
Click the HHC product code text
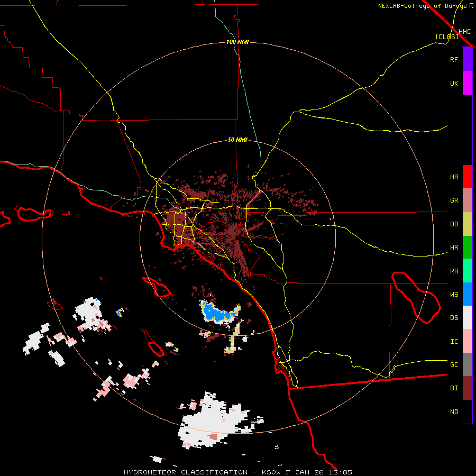click(464, 32)
